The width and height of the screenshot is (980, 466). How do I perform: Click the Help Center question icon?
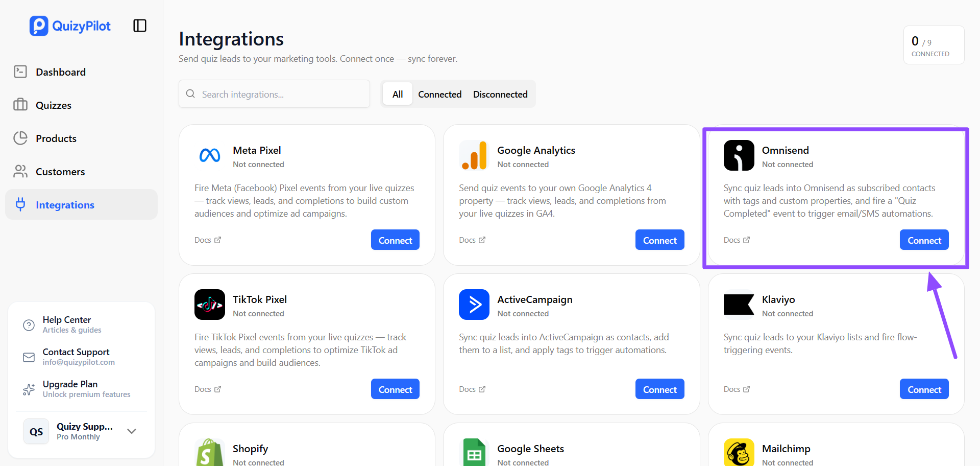click(x=29, y=325)
